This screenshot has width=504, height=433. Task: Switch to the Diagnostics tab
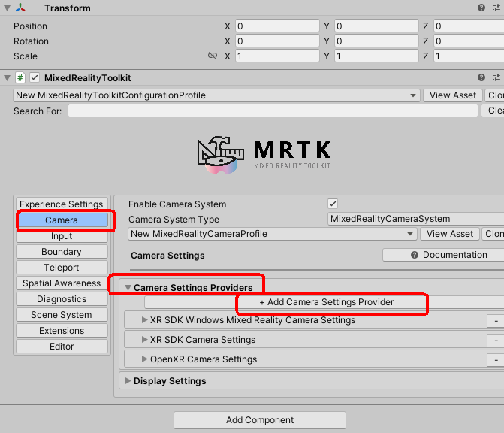coord(62,299)
